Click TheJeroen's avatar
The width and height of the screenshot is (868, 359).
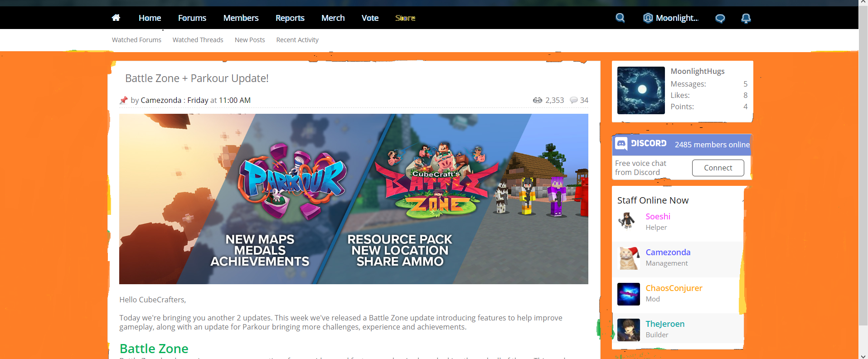pos(629,330)
